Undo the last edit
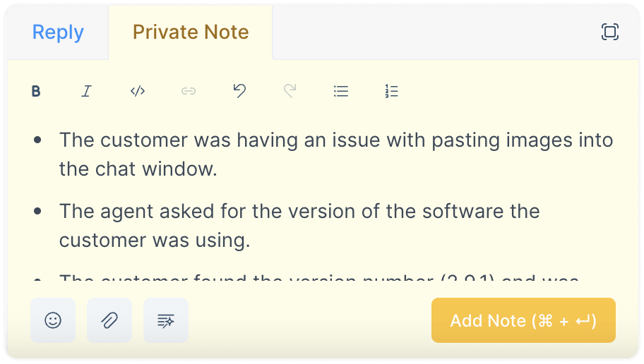Image resolution: width=644 pixels, height=364 pixels. coord(239,91)
